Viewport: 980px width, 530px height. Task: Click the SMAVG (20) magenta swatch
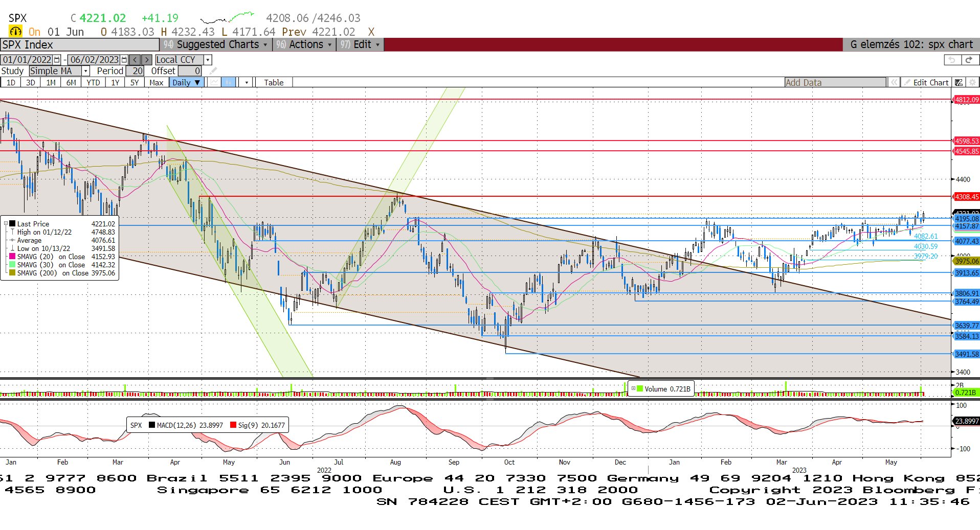click(x=12, y=257)
